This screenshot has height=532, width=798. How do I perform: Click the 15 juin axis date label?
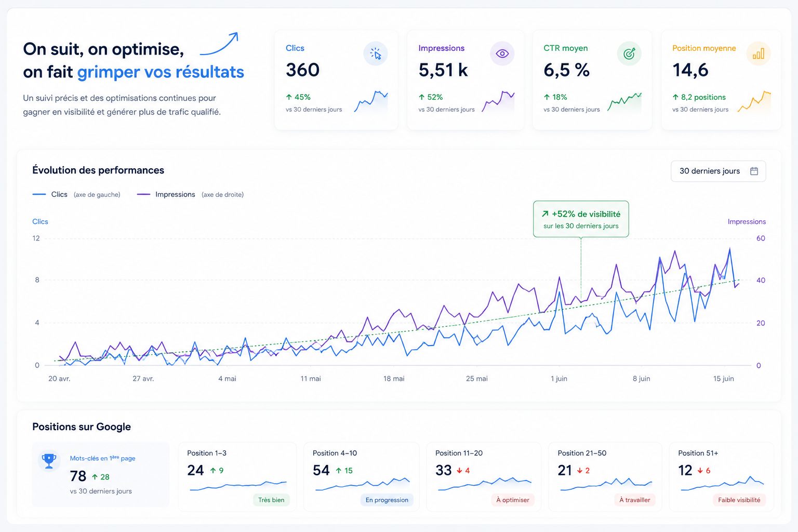[724, 378]
